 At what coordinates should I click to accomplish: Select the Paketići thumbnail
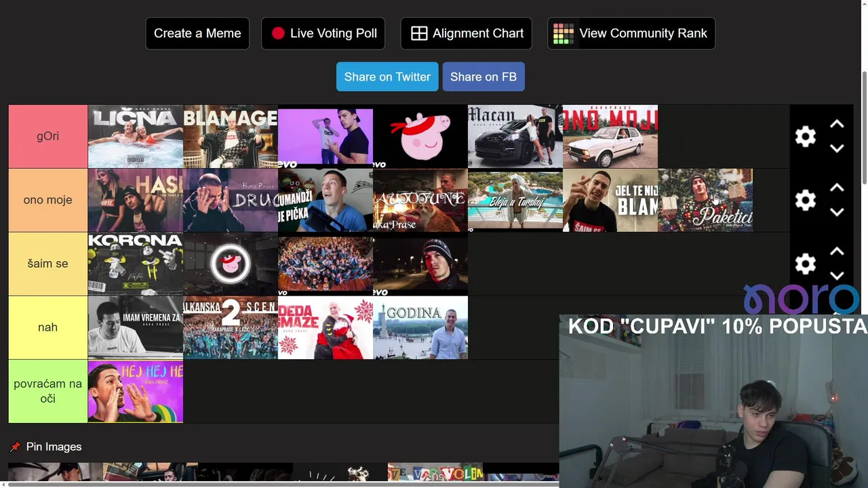point(705,200)
